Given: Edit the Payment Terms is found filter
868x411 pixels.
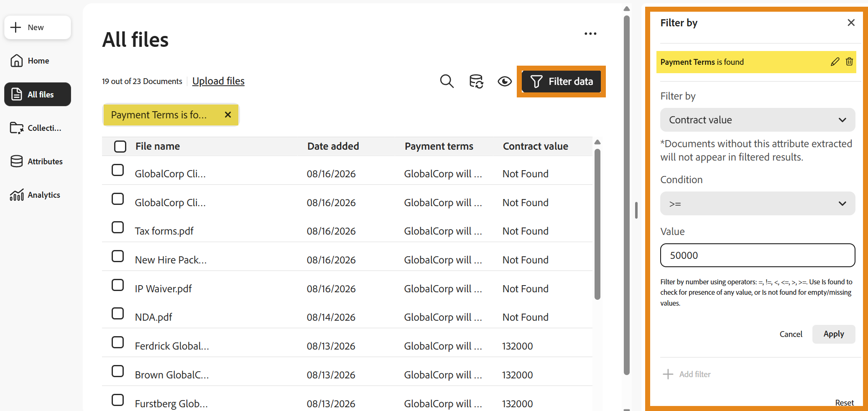Looking at the screenshot, I should point(835,62).
